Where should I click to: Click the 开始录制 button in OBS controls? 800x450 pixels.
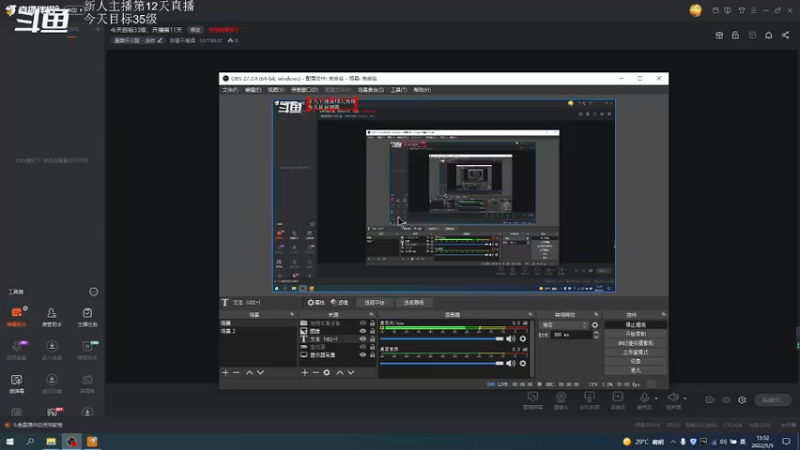point(635,334)
